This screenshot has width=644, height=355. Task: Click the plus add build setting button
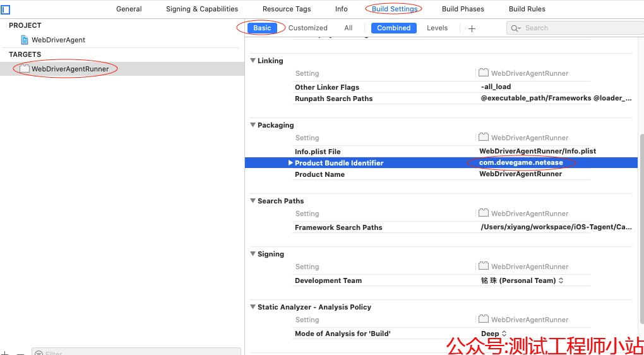click(472, 28)
